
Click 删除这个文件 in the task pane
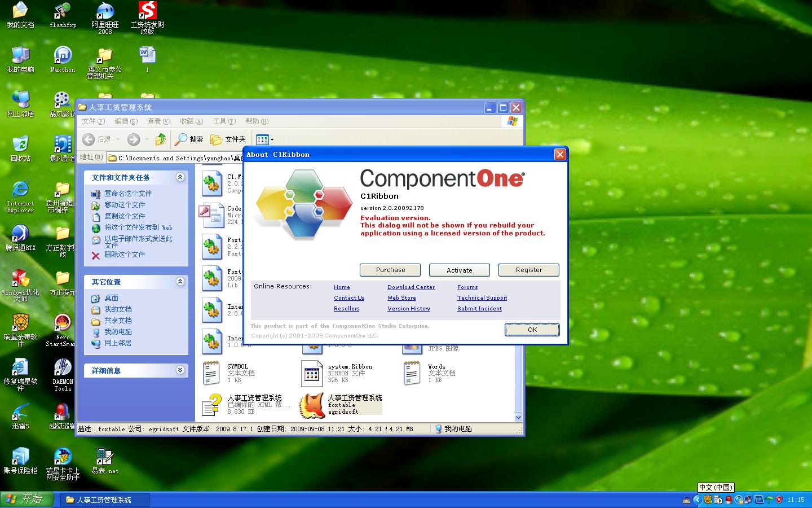(x=125, y=255)
